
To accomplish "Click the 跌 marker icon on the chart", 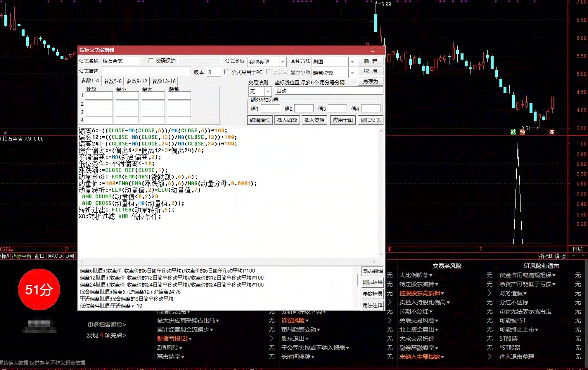I will (x=513, y=132).
